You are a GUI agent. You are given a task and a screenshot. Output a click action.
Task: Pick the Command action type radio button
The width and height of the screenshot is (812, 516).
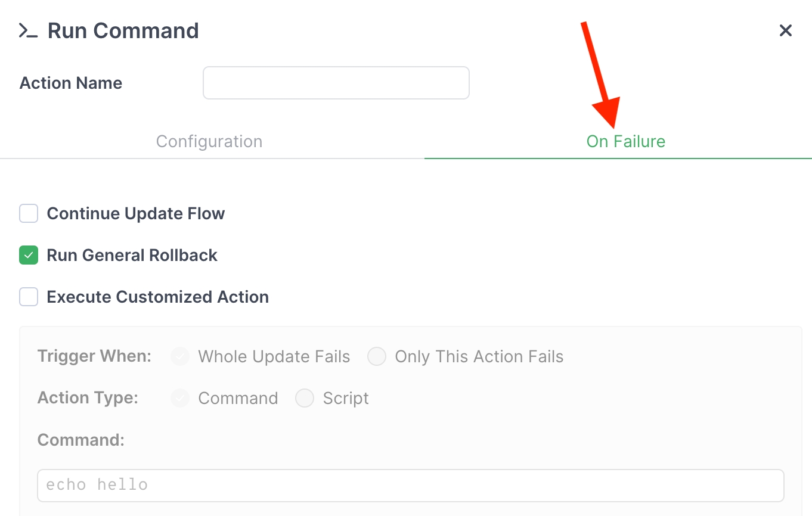tap(180, 398)
